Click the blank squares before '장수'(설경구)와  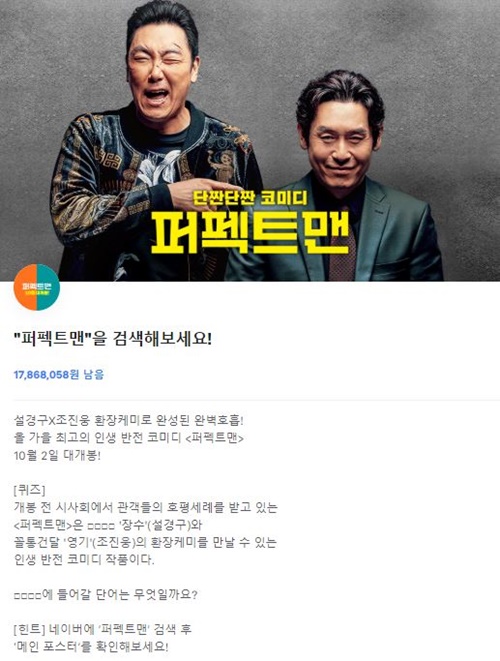(101, 526)
